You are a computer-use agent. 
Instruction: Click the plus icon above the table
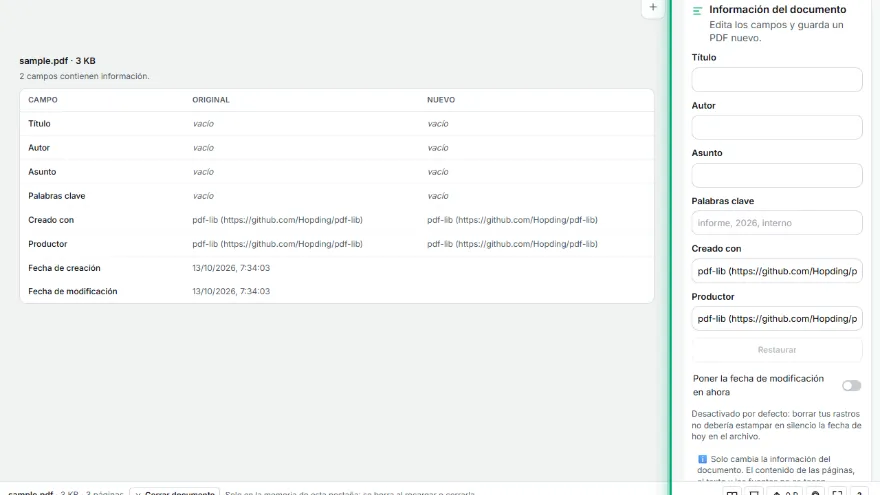(x=653, y=7)
